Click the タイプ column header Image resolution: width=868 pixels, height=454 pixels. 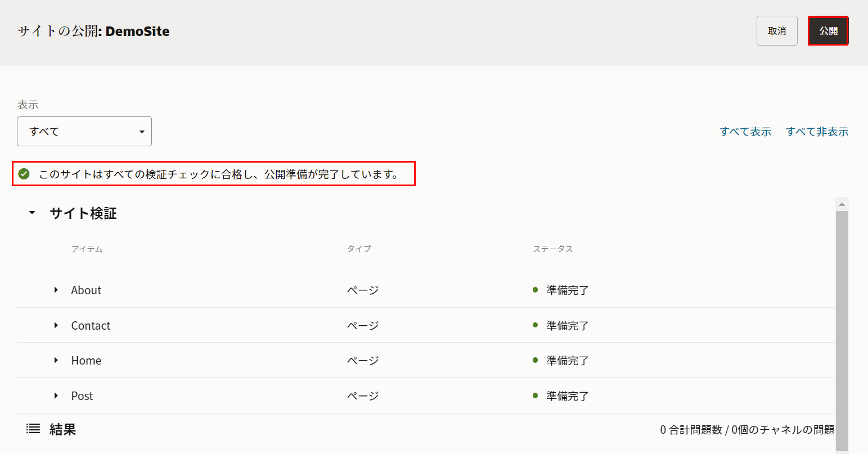pyautogui.click(x=359, y=249)
